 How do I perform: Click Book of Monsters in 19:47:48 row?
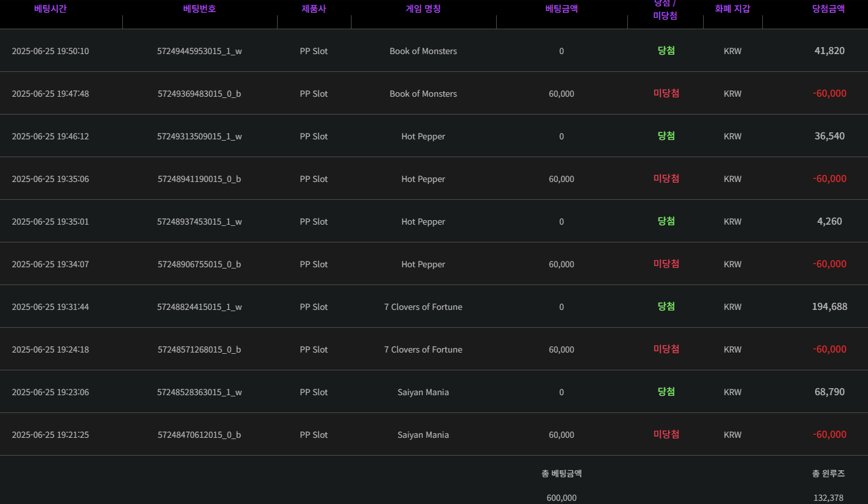coord(423,94)
